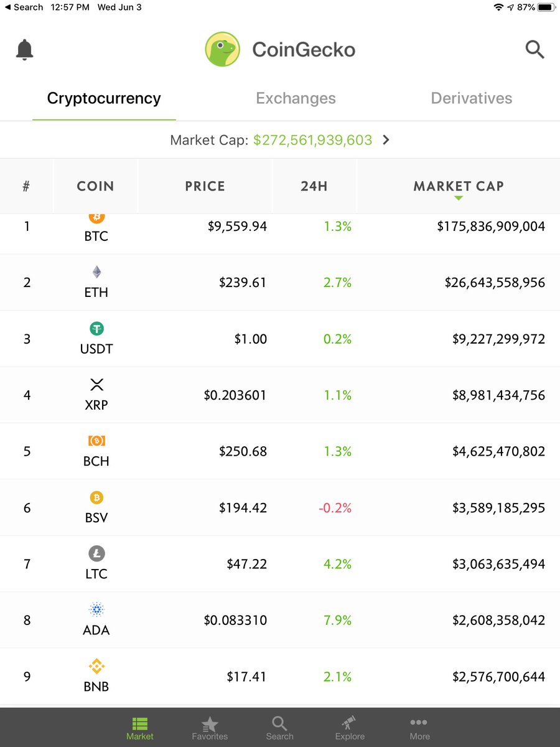Select the XRP coin icon
The width and height of the screenshot is (560, 747).
coord(96,385)
